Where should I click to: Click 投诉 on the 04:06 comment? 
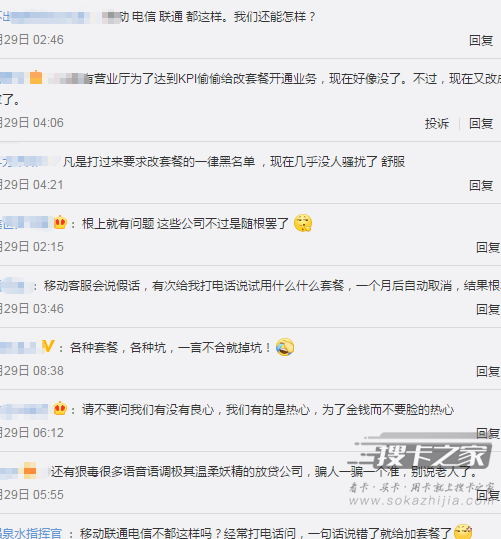click(x=437, y=123)
